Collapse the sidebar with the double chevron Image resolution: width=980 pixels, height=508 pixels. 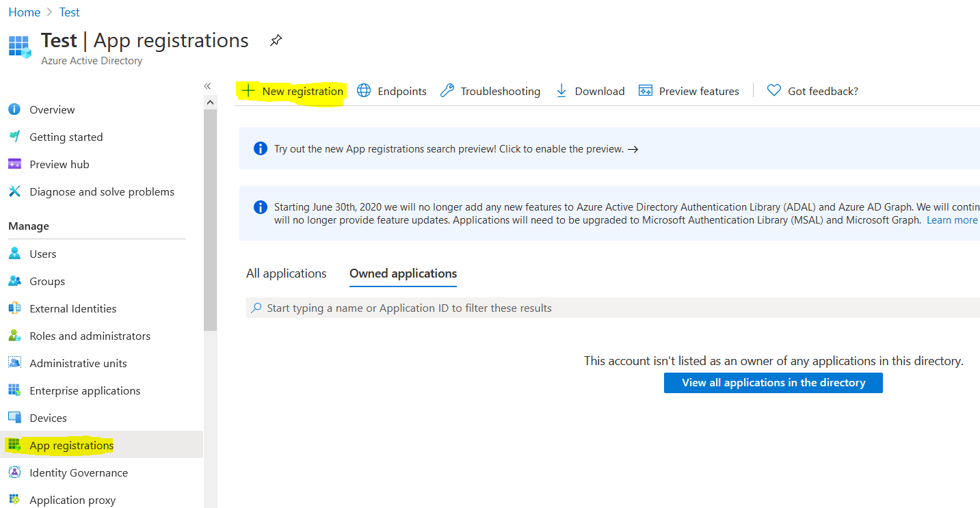207,86
